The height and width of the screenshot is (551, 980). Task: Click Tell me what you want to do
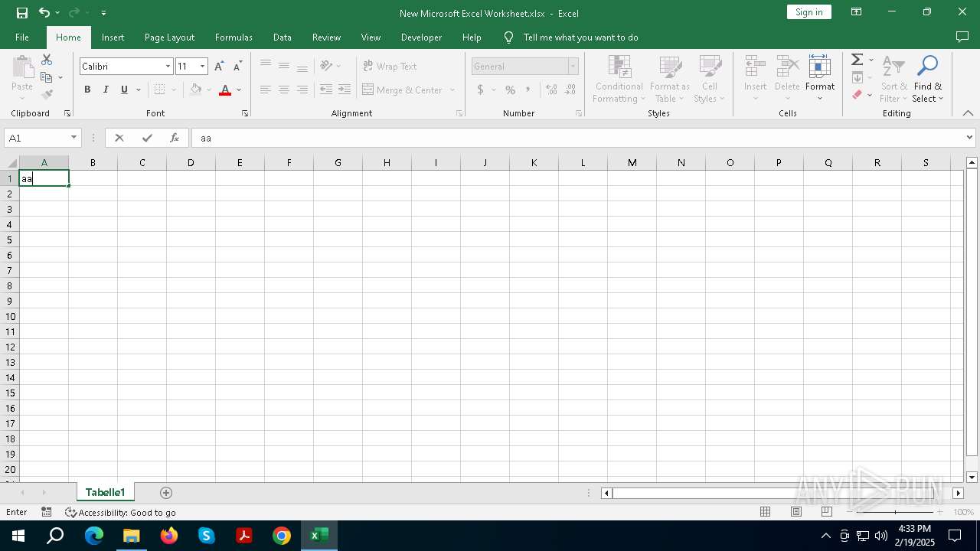point(580,37)
